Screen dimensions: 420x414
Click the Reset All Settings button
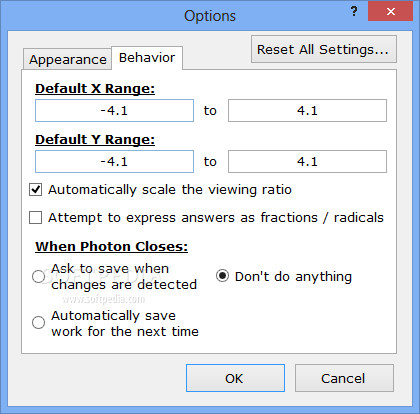click(324, 49)
